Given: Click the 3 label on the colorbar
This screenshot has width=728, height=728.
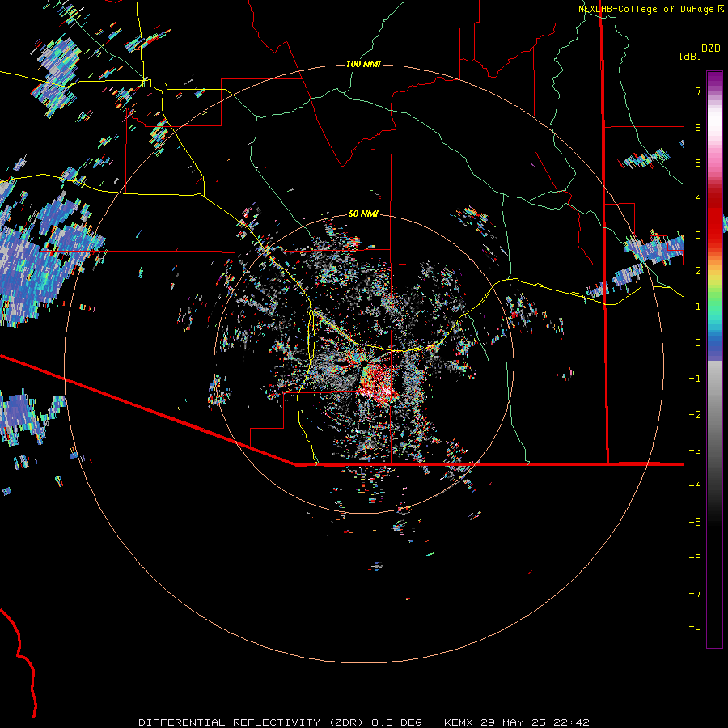Looking at the screenshot, I should click(x=698, y=235).
